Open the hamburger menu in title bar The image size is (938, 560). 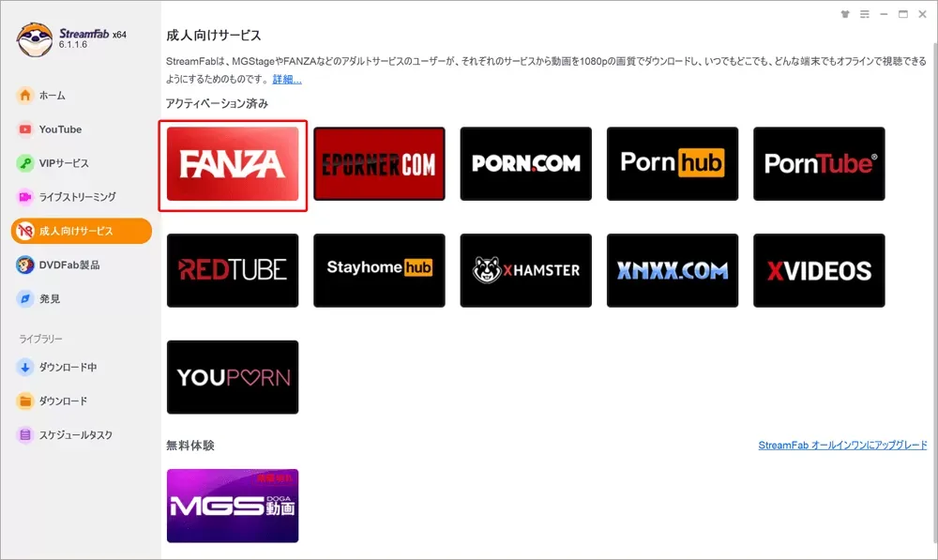(x=865, y=14)
